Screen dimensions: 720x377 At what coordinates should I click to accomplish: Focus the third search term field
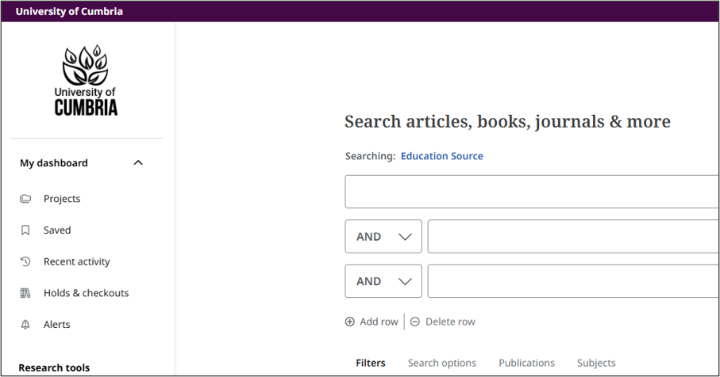574,281
